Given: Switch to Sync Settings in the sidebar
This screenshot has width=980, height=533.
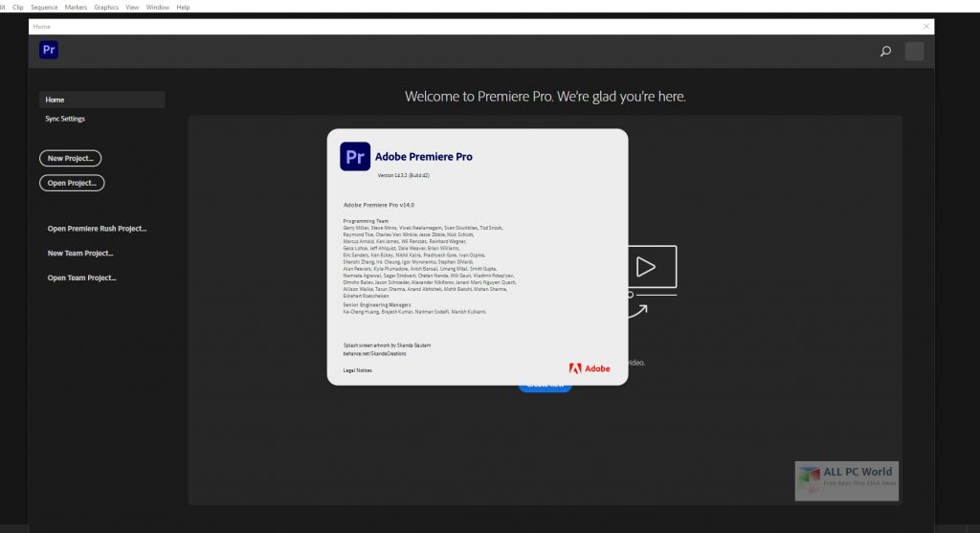Looking at the screenshot, I should click(x=65, y=119).
